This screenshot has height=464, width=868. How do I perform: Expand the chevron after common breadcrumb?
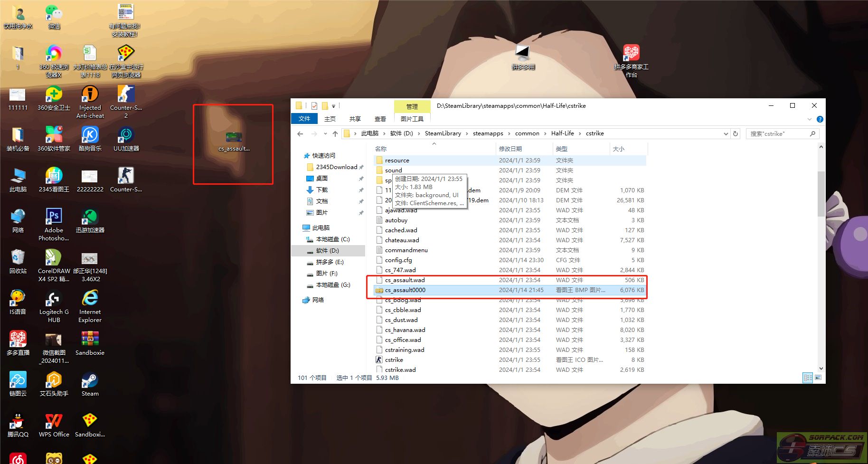point(545,133)
